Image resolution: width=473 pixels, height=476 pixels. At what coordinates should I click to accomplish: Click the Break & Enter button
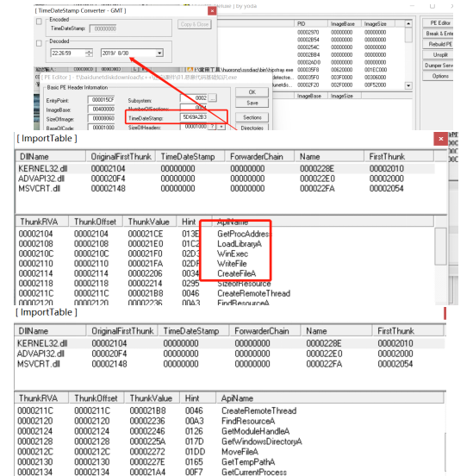click(x=439, y=34)
